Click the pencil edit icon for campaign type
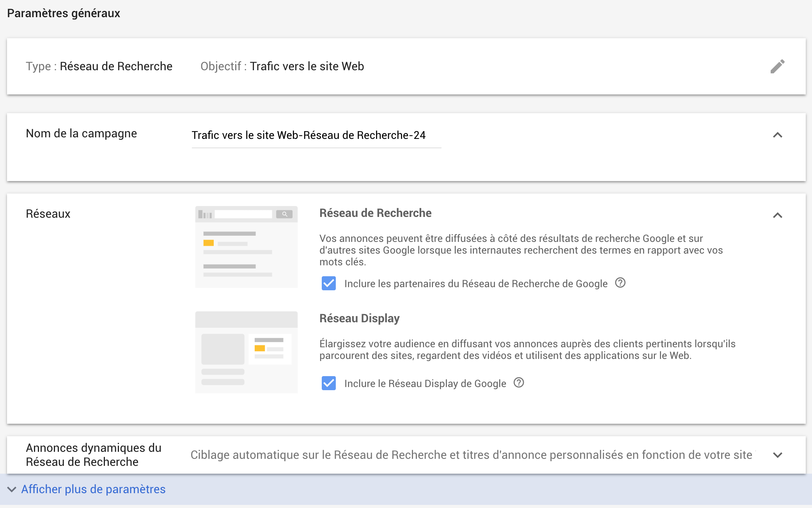The height and width of the screenshot is (508, 812). click(777, 66)
